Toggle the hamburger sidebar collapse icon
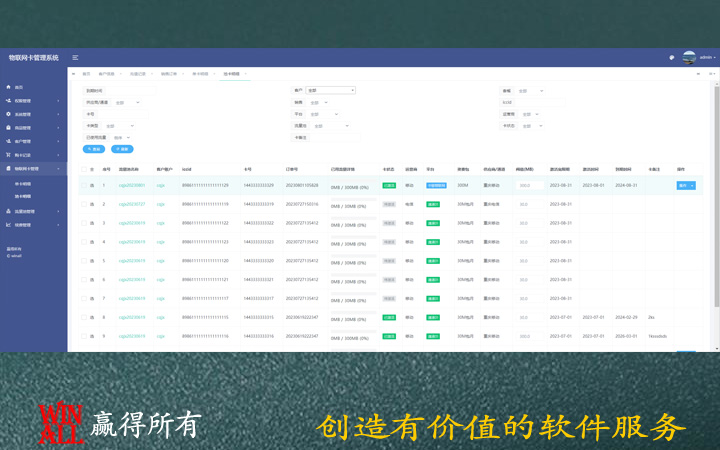 point(75,58)
